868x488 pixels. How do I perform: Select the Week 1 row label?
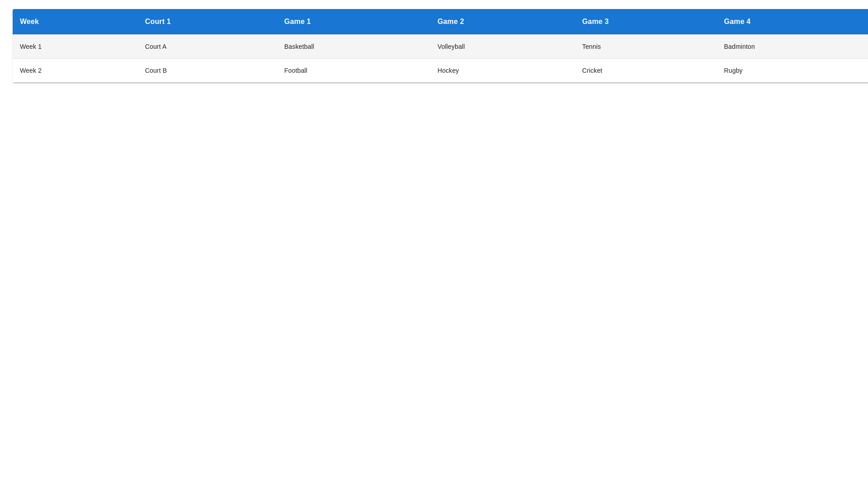pyautogui.click(x=30, y=47)
